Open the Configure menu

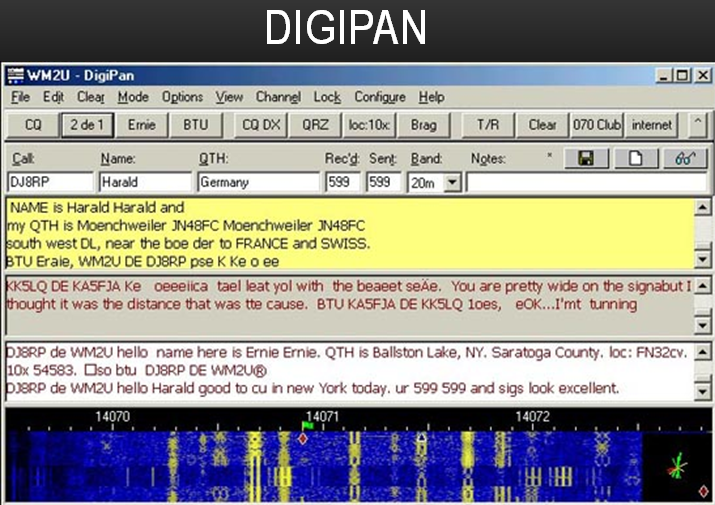[x=380, y=97]
